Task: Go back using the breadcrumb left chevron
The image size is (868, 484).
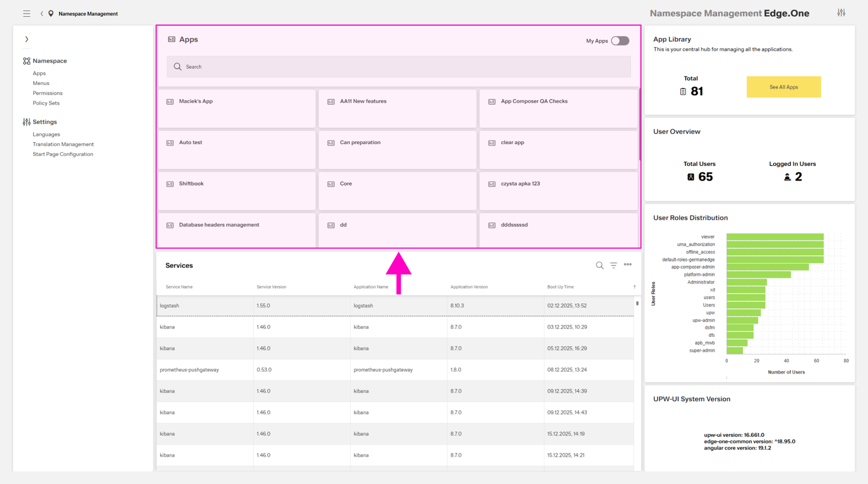Action: [42, 14]
